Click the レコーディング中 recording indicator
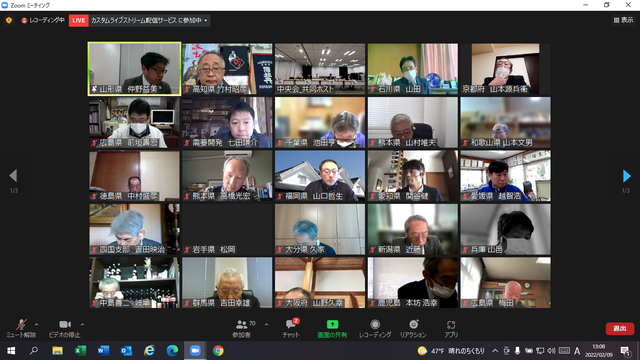Image resolution: width=640 pixels, height=360 pixels. pos(43,20)
